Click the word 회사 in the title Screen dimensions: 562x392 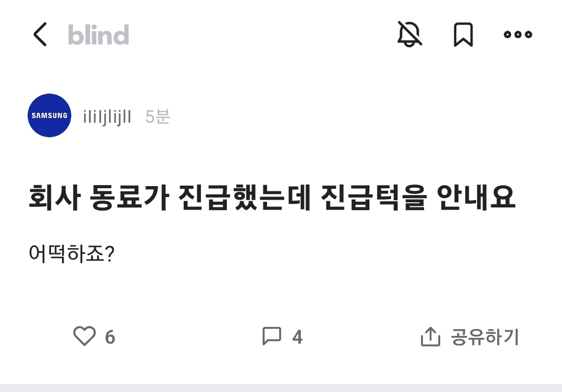point(54,198)
